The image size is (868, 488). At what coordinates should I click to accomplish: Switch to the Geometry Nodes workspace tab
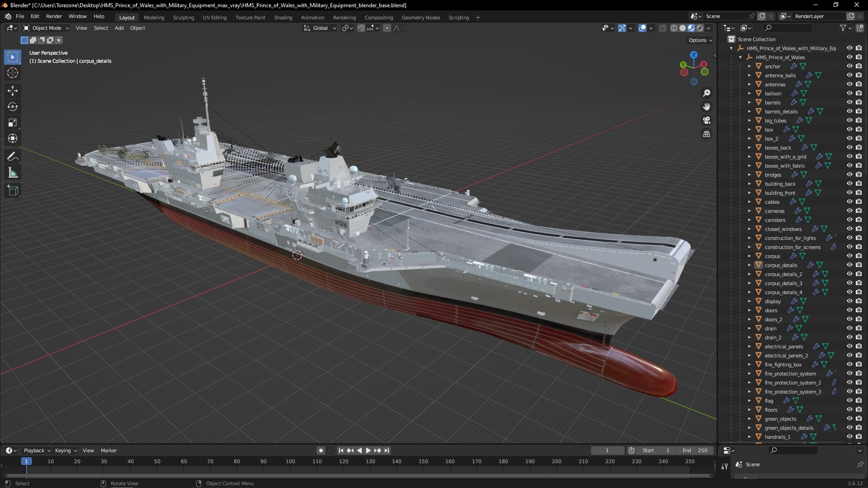420,18
